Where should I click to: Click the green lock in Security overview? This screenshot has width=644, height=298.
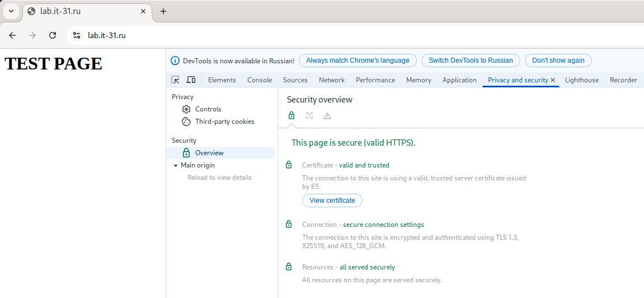click(291, 115)
